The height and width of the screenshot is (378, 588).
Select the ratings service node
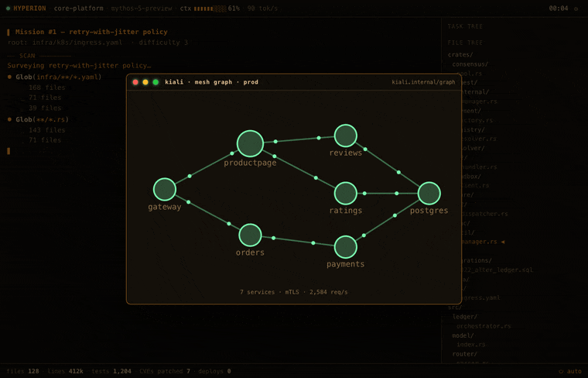pos(345,194)
